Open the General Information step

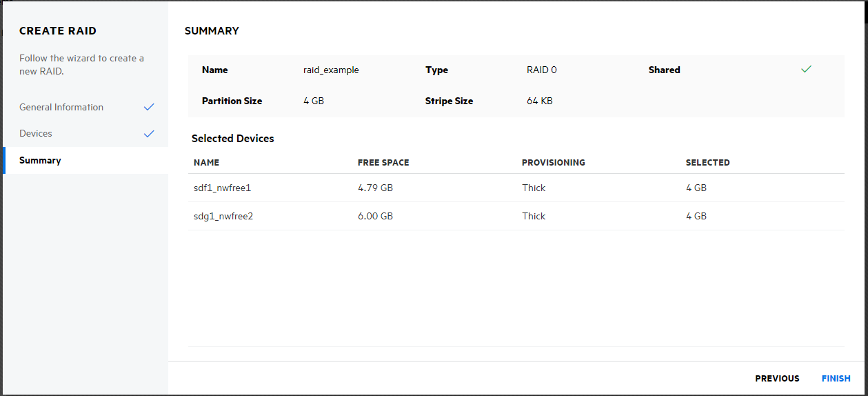point(61,107)
